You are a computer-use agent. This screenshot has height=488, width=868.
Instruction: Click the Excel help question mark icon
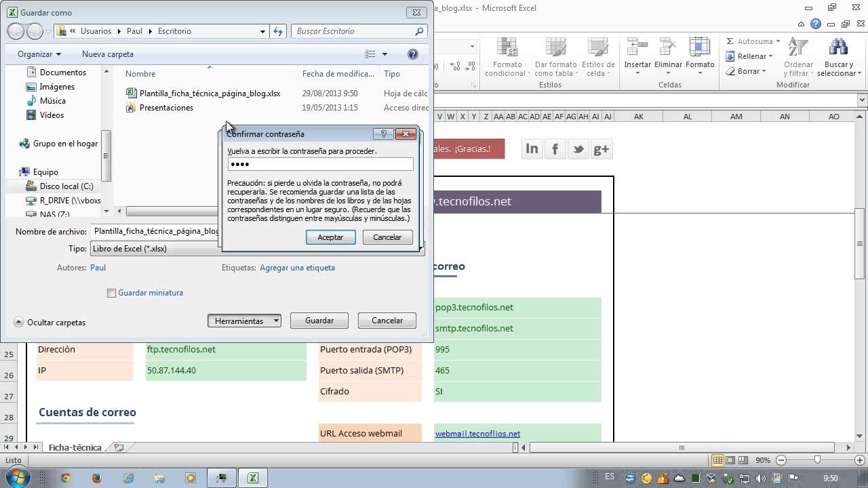click(816, 24)
